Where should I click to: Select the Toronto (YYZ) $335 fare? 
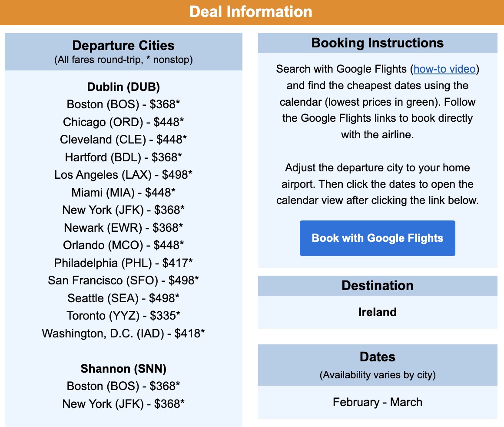click(123, 315)
